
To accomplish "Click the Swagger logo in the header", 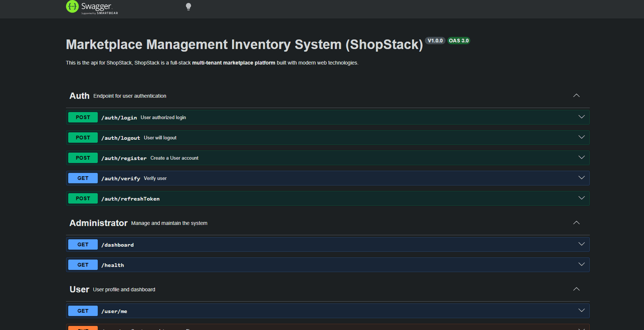I will coord(92,7).
